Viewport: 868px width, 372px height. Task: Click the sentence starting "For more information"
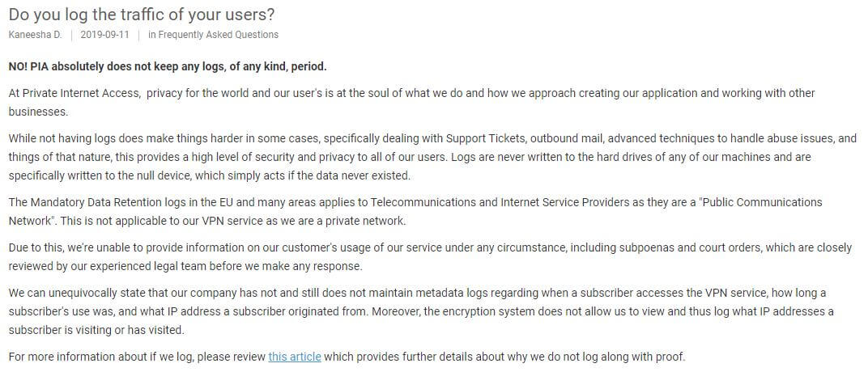pos(347,357)
